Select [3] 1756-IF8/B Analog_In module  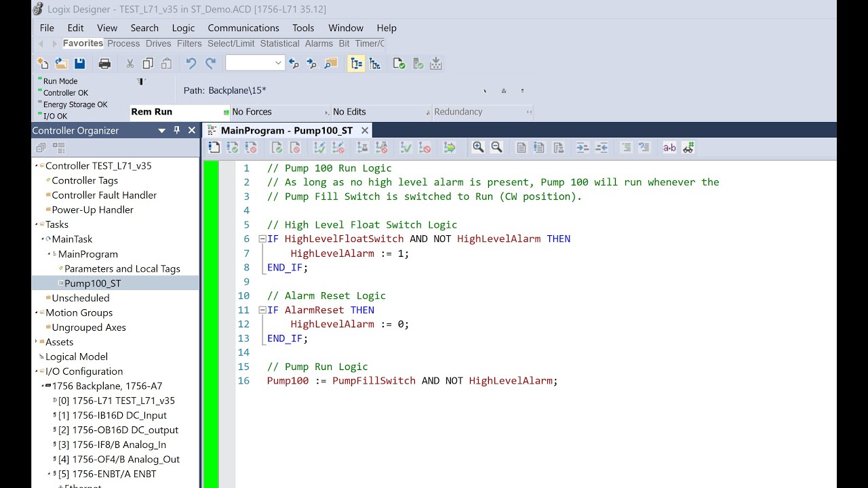coord(112,445)
